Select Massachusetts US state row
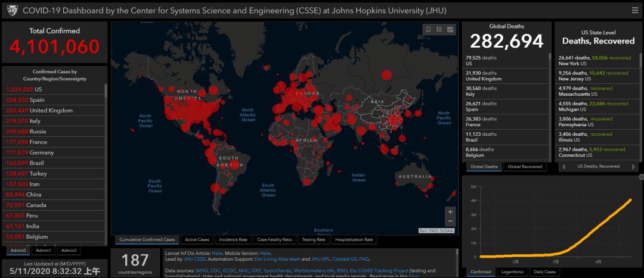The image size is (644, 278). (597, 91)
